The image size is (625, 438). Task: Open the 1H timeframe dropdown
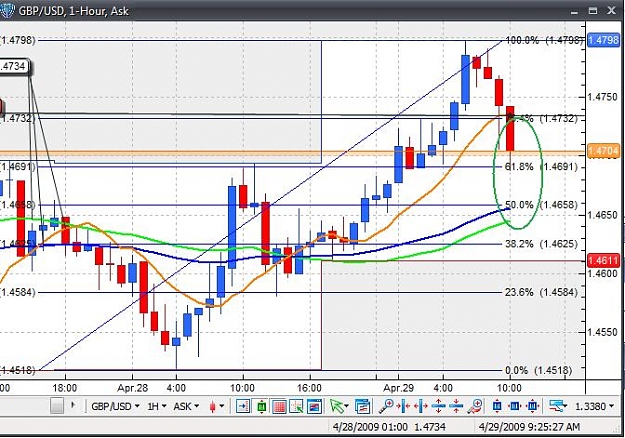pyautogui.click(x=157, y=406)
